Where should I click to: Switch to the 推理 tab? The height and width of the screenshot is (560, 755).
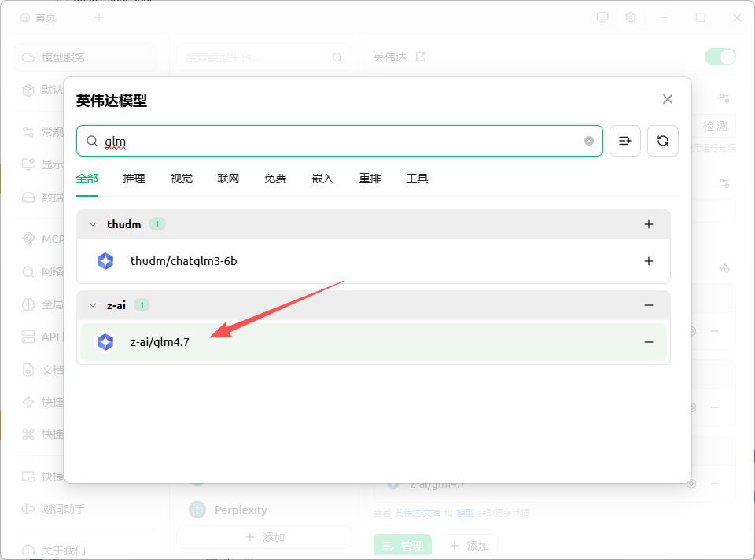(x=134, y=179)
